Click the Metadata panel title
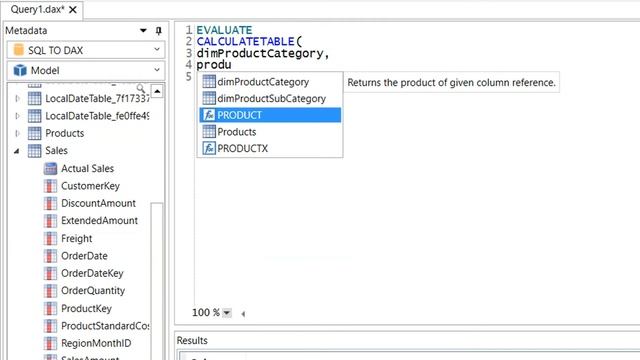The image size is (640, 360). pos(26,31)
